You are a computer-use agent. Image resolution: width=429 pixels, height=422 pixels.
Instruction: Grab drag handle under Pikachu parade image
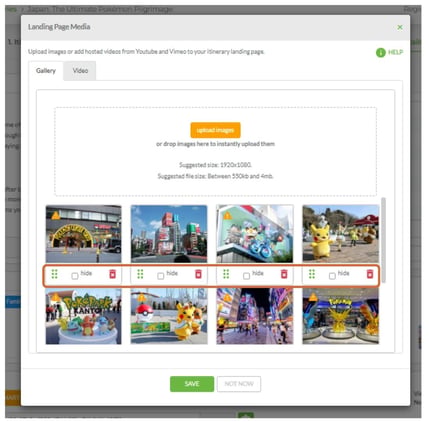(312, 274)
